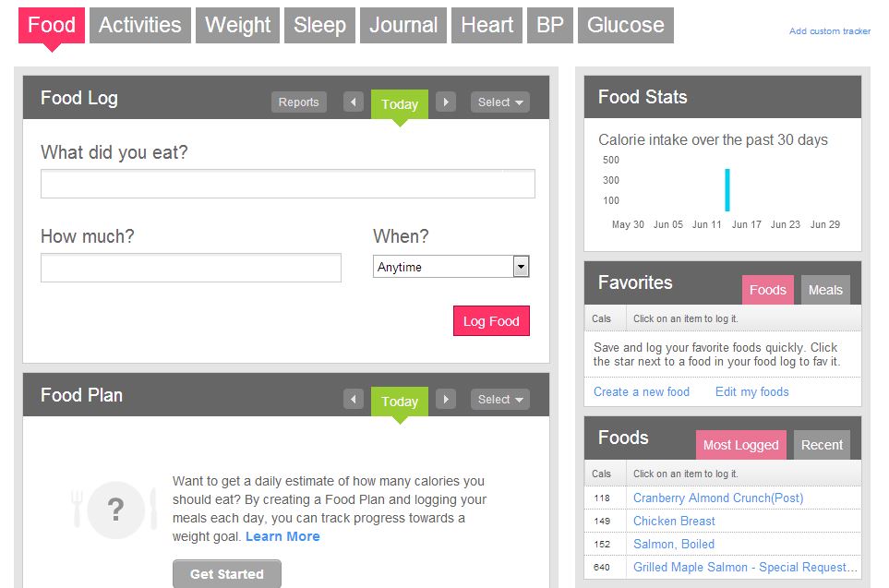Screen dimensions: 889x588
Task: Show the favorite Meals tab
Action: click(825, 290)
